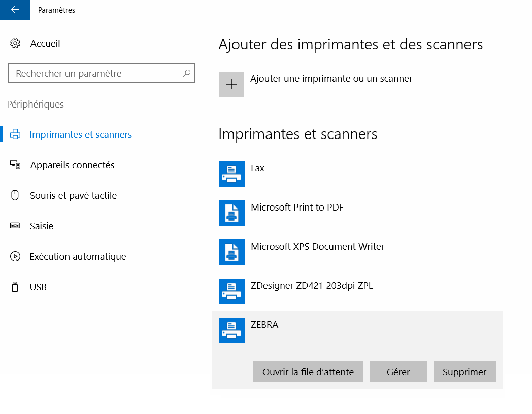Select the Microsoft XPS Document Writer entry

pos(318,247)
